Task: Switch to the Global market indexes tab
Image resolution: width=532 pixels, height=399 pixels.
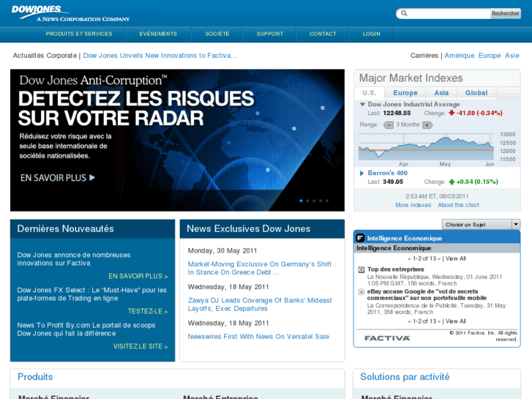Action: click(476, 93)
